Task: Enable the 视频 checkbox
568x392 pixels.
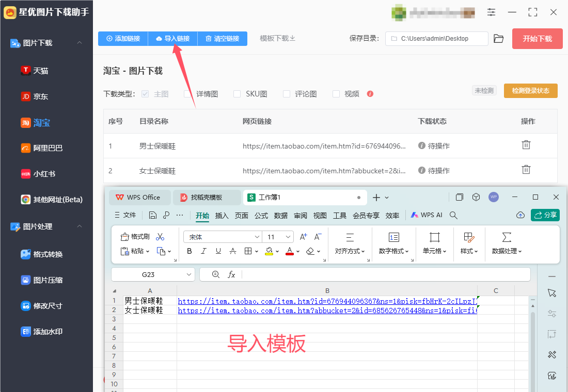Action: pos(336,94)
